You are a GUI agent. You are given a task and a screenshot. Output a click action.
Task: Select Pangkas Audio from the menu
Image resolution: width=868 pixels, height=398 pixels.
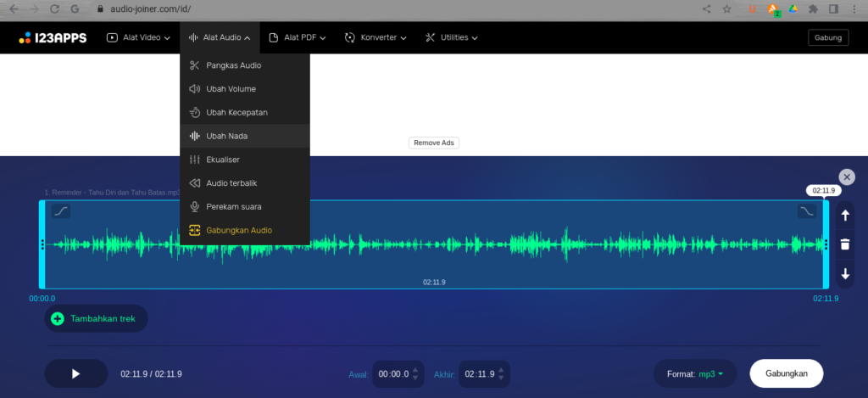click(x=233, y=65)
